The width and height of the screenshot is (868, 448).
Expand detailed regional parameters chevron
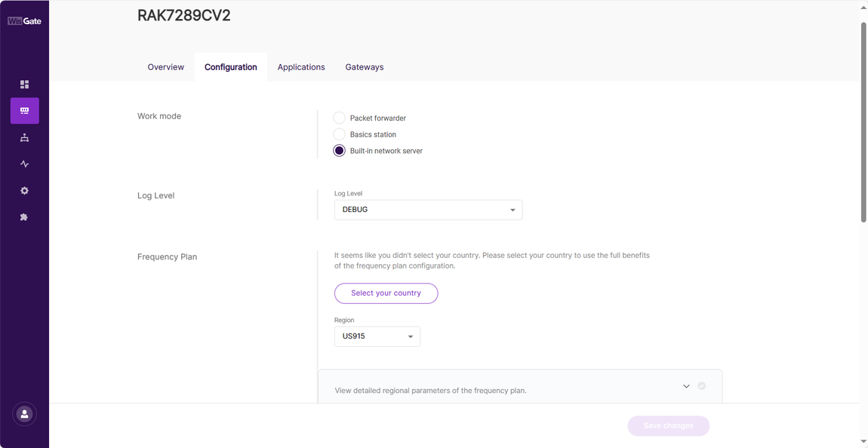[x=686, y=386]
